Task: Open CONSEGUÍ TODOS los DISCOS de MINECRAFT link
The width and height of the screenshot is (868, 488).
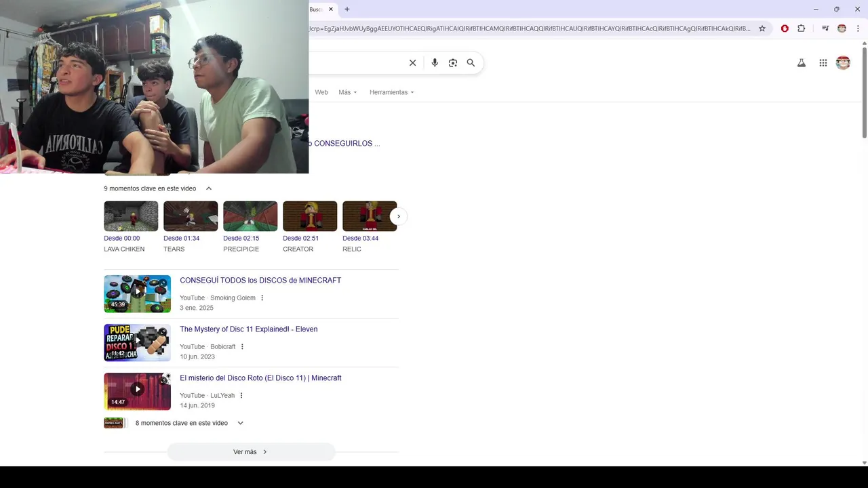Action: coord(260,281)
